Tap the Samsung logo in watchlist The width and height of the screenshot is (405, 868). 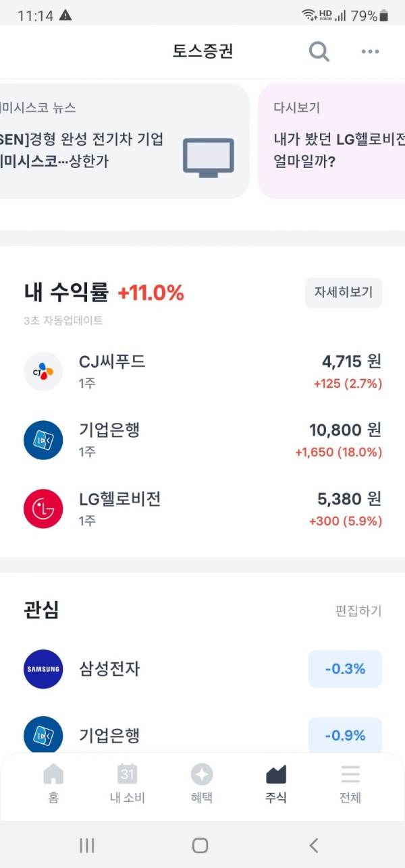43,669
